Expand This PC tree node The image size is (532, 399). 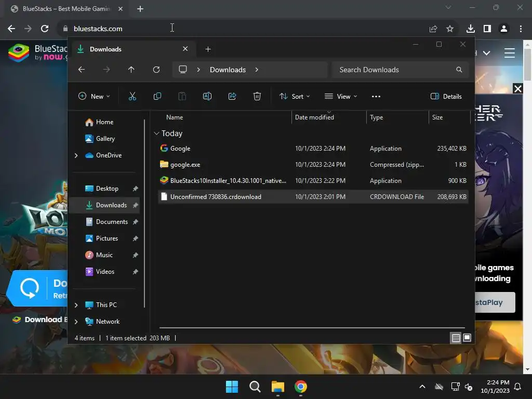pyautogui.click(x=76, y=305)
